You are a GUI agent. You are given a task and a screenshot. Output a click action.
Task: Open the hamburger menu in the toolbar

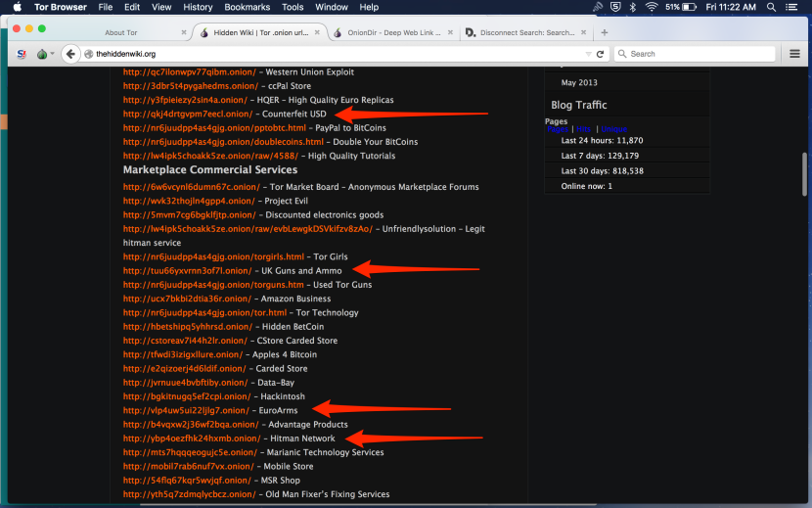point(795,54)
